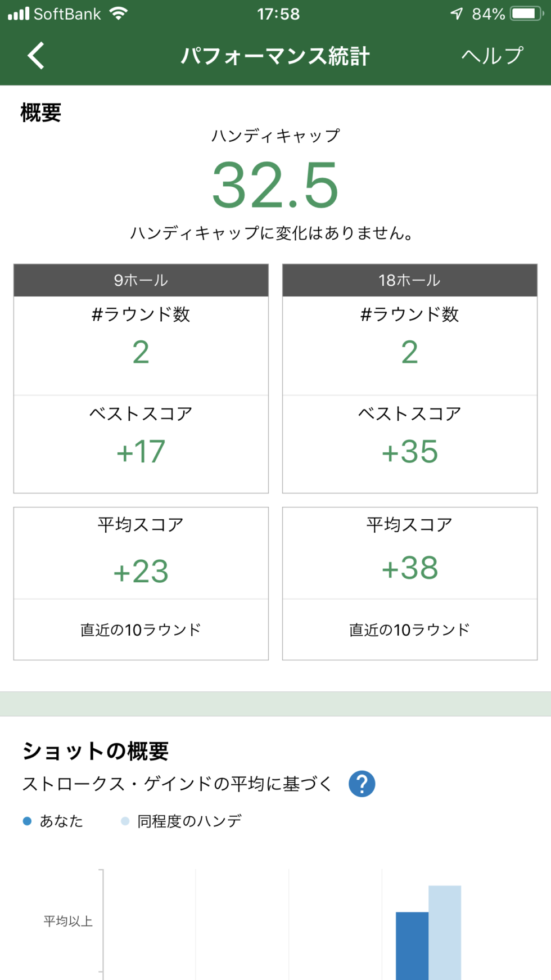Tap the handicap value 32.5
Viewport: 551px width, 980px height.
click(275, 185)
